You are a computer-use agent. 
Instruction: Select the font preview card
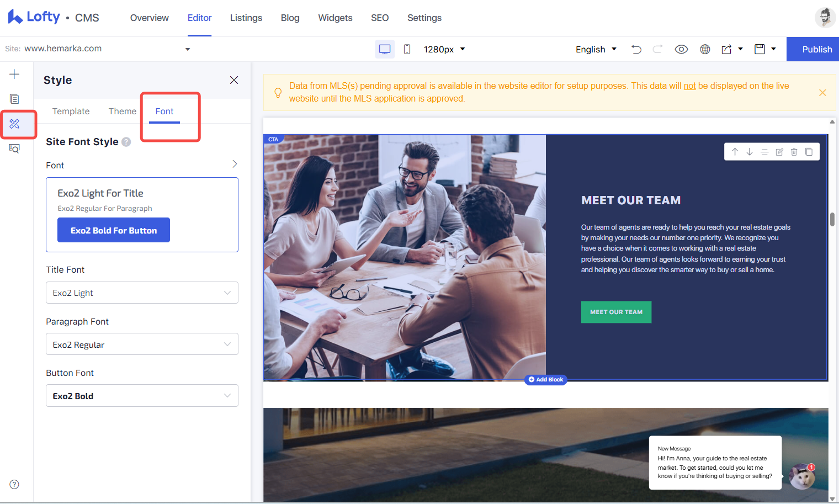142,215
